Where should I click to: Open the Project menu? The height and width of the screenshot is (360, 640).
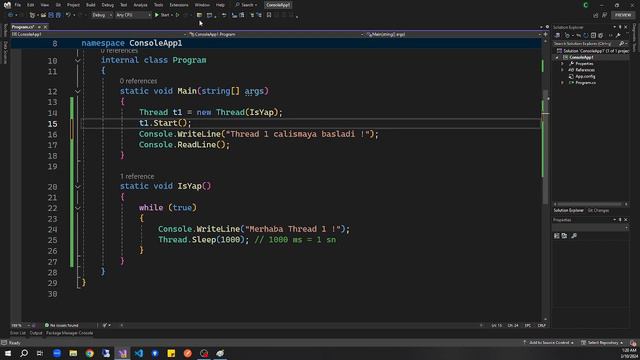pyautogui.click(x=73, y=5)
